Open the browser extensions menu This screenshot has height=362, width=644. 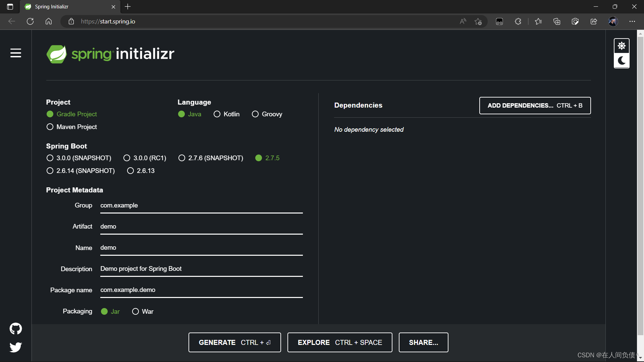(x=518, y=21)
